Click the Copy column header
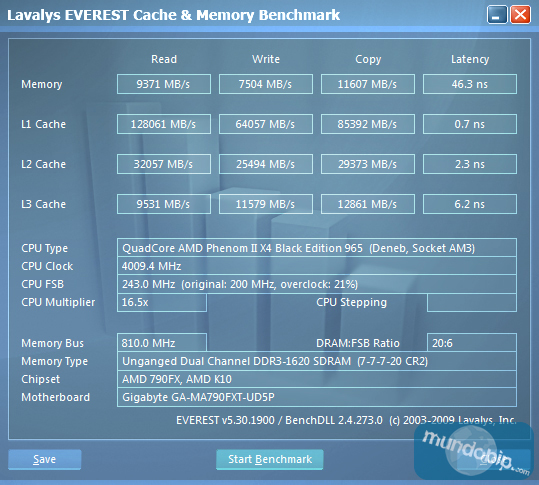 point(368,59)
